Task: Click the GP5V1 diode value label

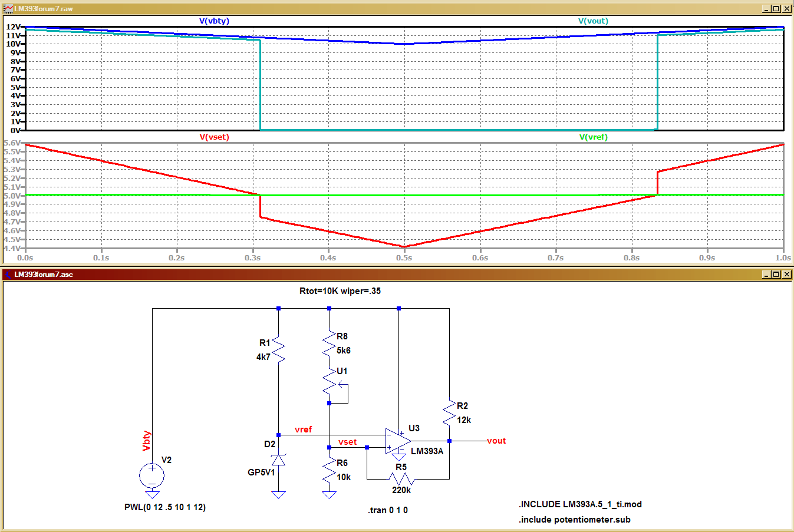Action: click(x=261, y=472)
